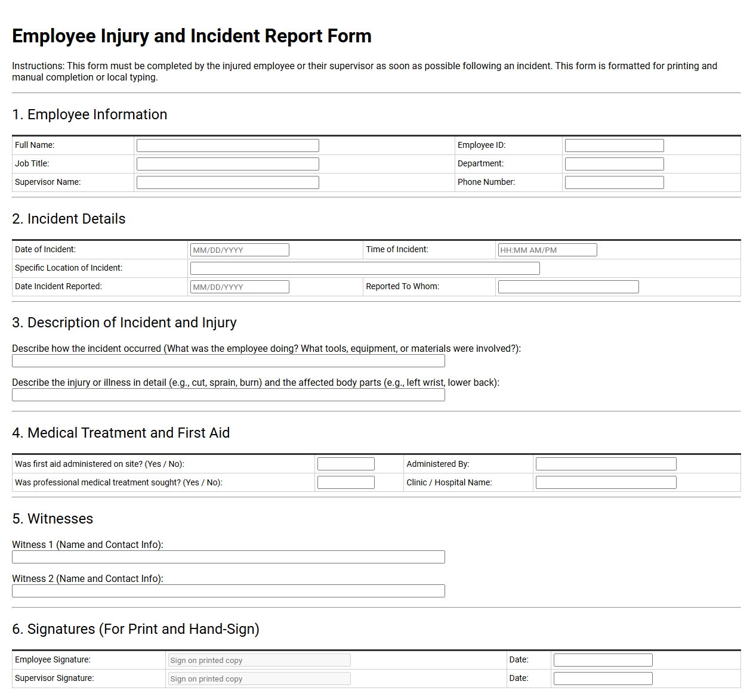Click the 'Job Title:' label
Viewport: 753px width, 700px height.
coord(32,163)
